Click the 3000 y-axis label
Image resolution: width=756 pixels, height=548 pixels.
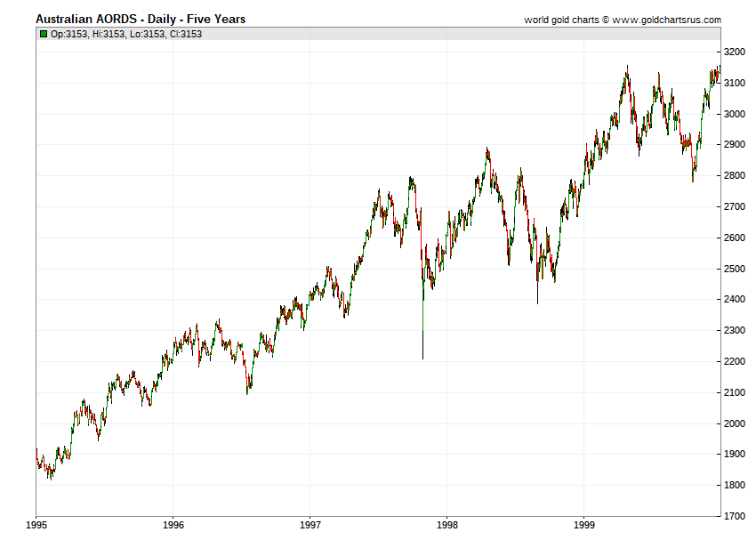735,114
